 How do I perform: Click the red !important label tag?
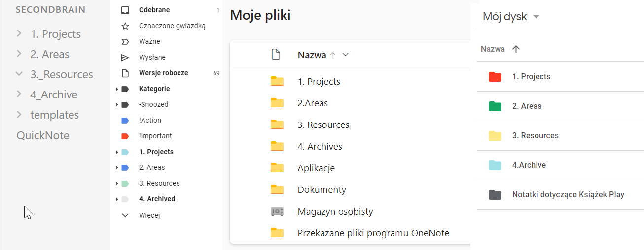(125, 136)
